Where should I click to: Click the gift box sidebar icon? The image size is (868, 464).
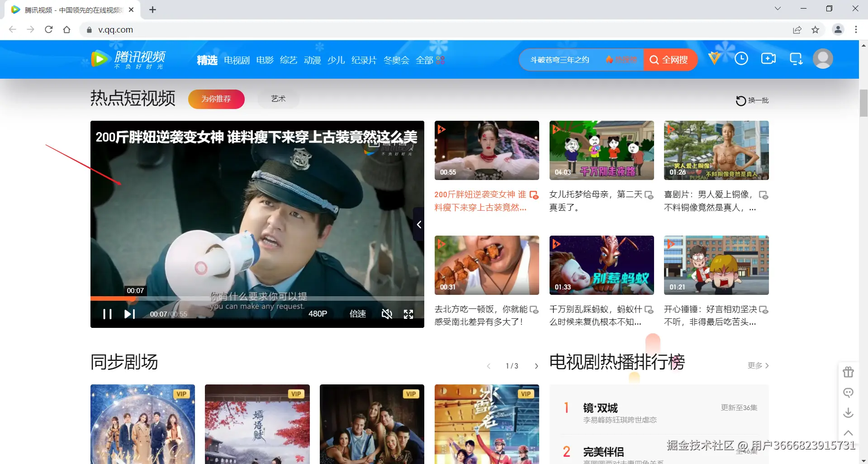coord(848,372)
